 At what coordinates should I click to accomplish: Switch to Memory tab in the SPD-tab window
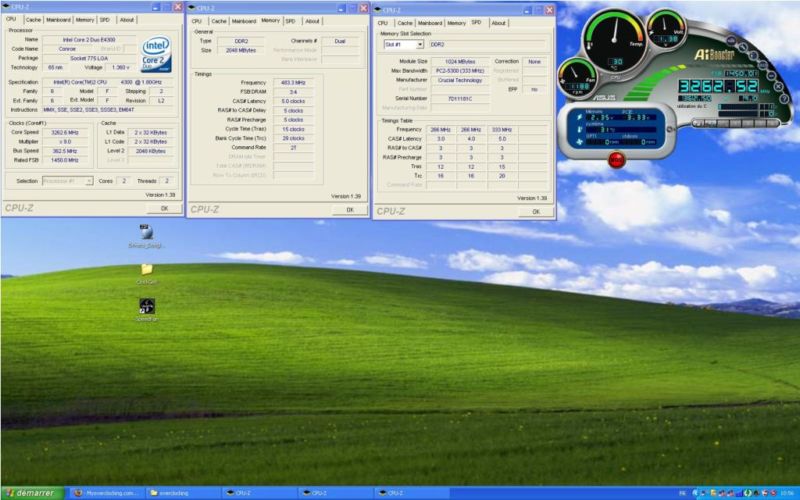456,23
